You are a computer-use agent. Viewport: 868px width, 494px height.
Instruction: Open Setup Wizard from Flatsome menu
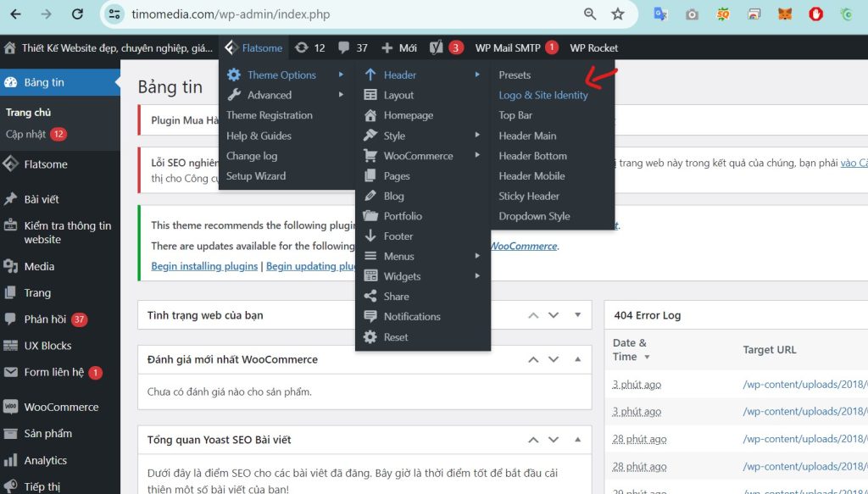[x=256, y=176]
